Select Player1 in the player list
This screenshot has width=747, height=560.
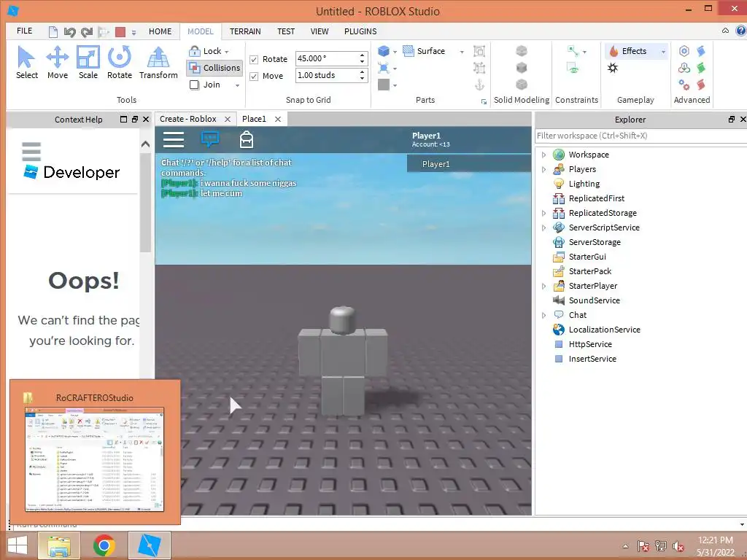tap(469, 164)
